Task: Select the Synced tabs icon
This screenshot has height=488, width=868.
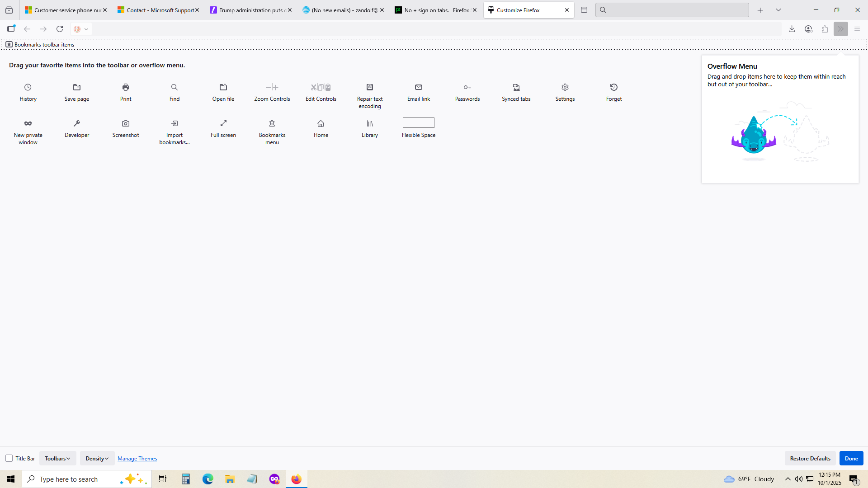Action: pyautogui.click(x=516, y=87)
